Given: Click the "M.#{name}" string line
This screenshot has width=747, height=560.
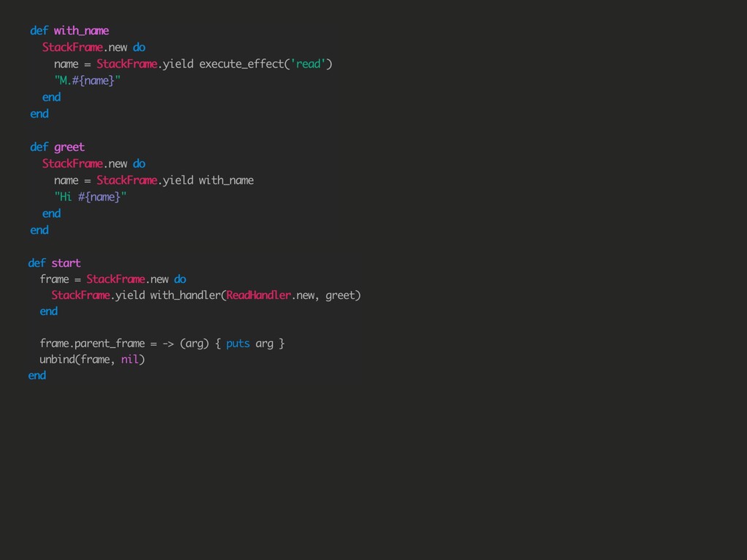Looking at the screenshot, I should (x=88, y=80).
